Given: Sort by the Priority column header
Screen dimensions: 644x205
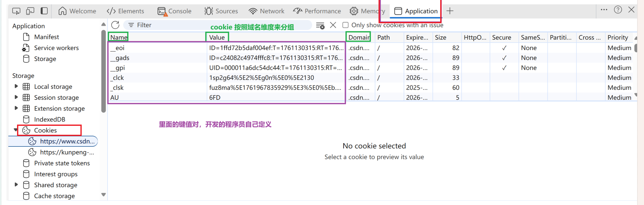Looking at the screenshot, I should (620, 37).
